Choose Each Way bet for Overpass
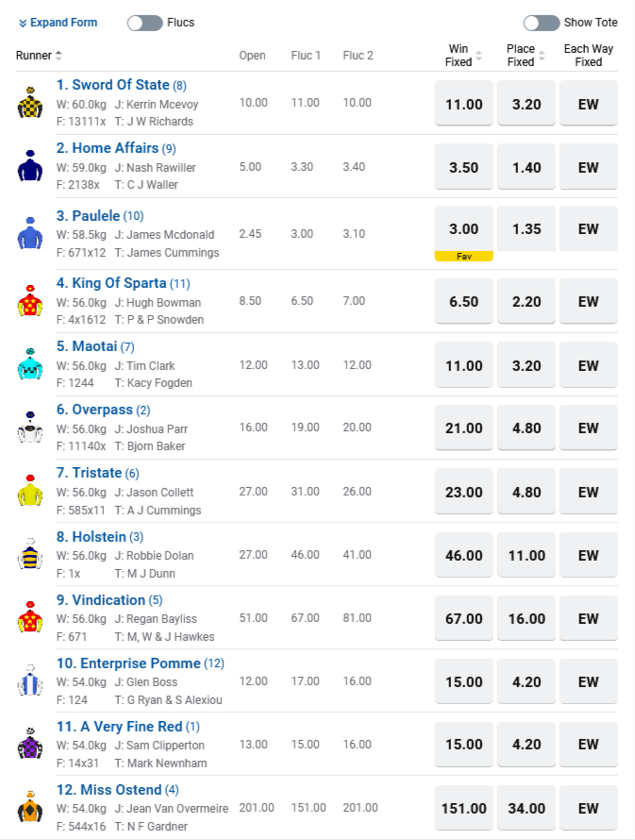The image size is (635, 840). point(589,428)
